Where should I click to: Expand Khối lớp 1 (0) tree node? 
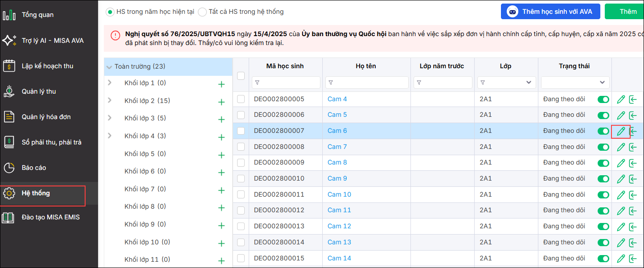110,82
